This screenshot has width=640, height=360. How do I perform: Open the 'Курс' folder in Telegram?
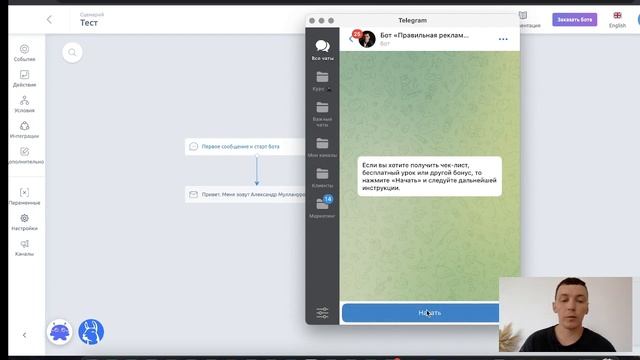point(322,81)
